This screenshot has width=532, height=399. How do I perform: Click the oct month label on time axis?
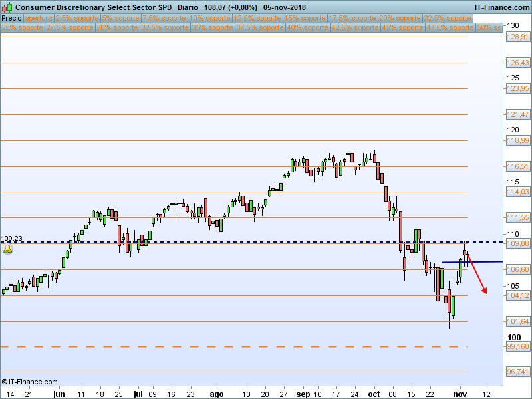pyautogui.click(x=374, y=394)
